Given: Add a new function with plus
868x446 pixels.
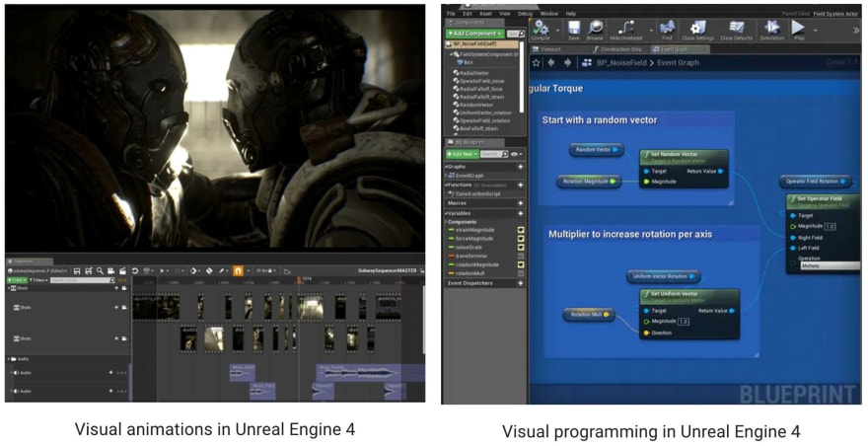Looking at the screenshot, I should (x=521, y=186).
